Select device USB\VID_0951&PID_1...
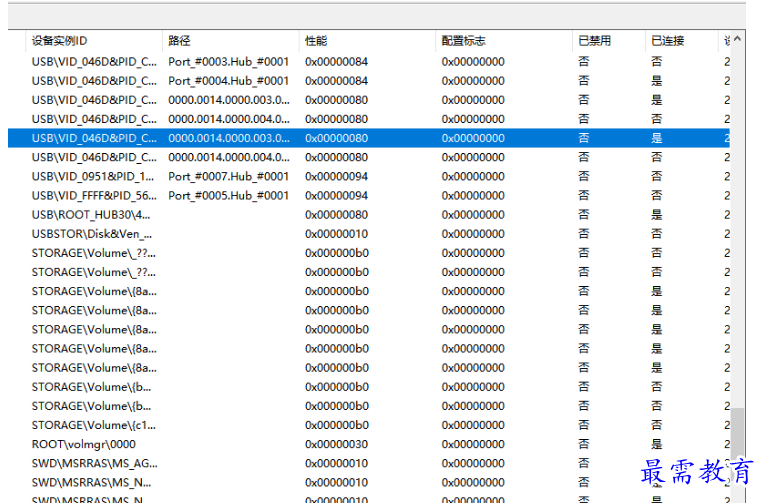Screen dimensions: 762x503 click(x=93, y=176)
